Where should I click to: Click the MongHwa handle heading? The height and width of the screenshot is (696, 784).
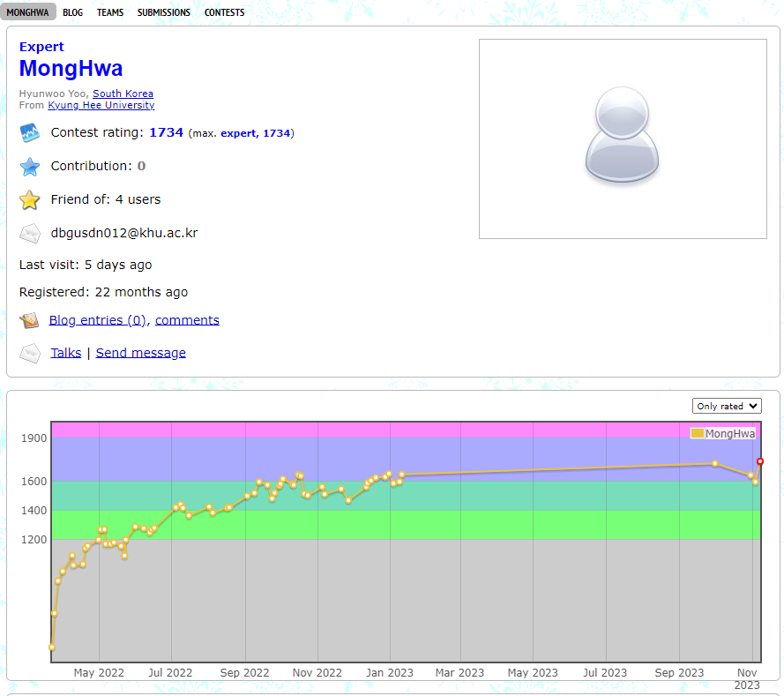(x=71, y=69)
